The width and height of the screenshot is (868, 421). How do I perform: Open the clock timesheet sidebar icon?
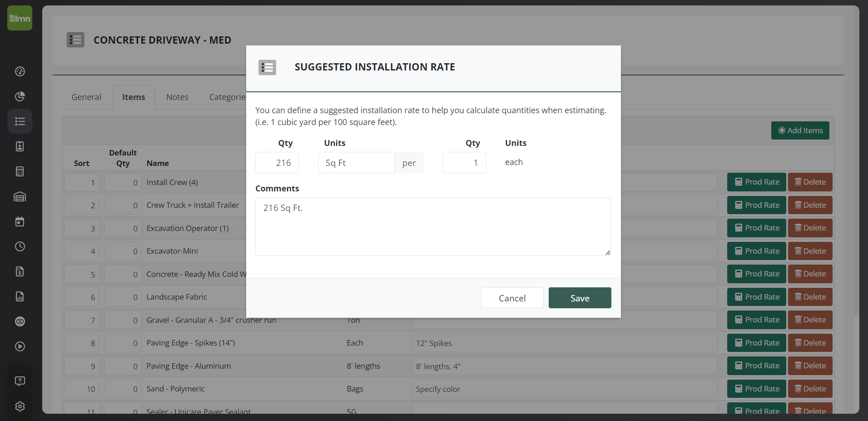[20, 246]
